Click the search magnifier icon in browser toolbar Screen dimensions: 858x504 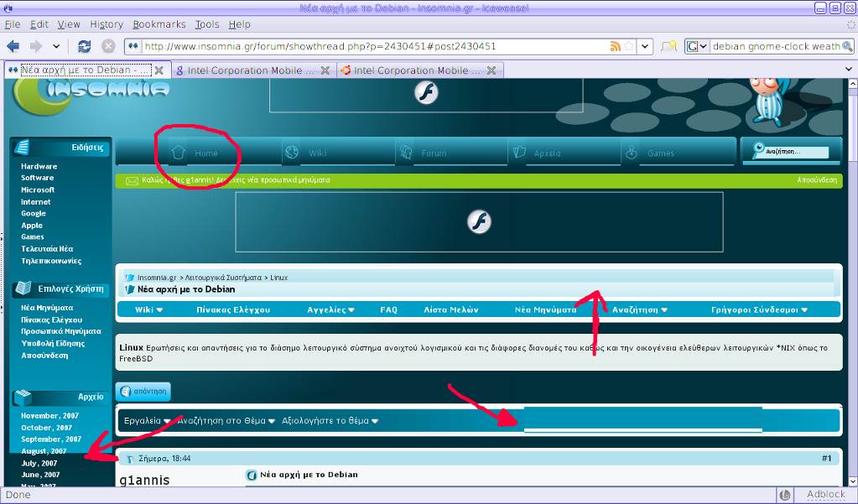click(847, 46)
